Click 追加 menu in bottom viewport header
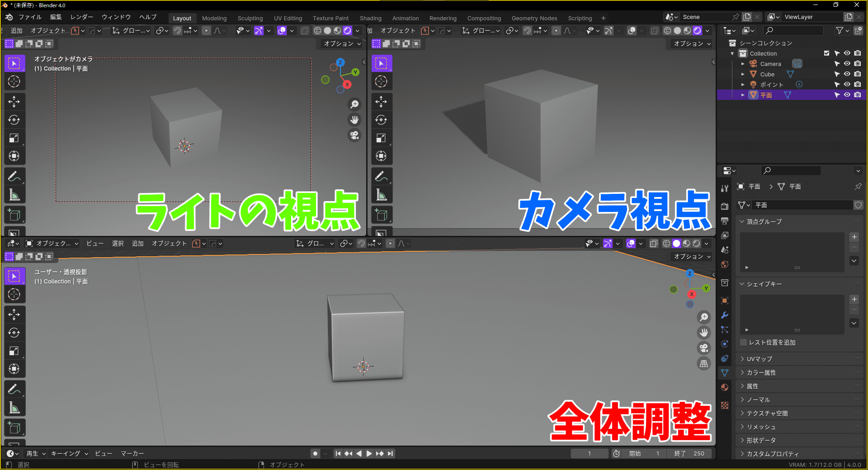The width and height of the screenshot is (868, 470). pos(138,244)
